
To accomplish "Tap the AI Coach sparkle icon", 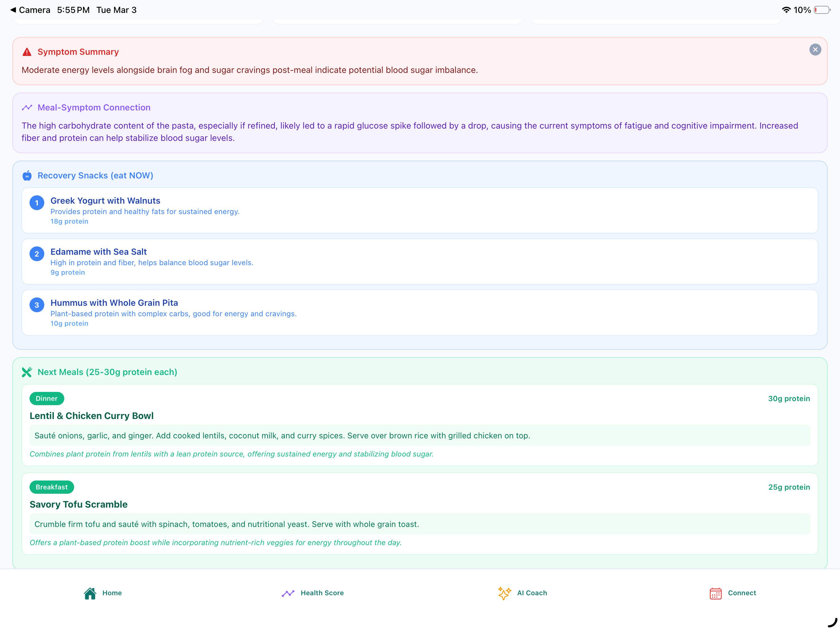I will coord(505,593).
